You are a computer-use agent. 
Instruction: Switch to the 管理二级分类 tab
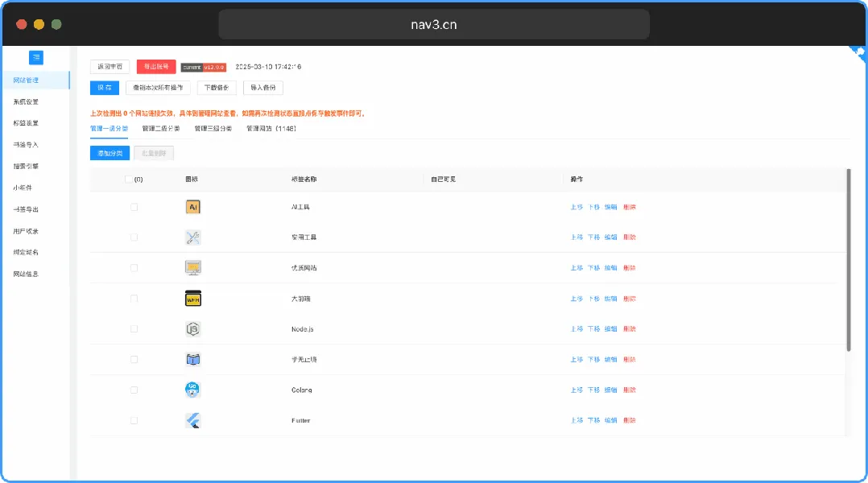tap(161, 128)
